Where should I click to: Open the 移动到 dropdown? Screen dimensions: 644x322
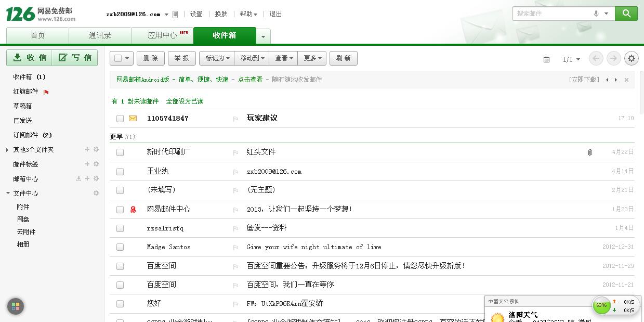tap(252, 58)
